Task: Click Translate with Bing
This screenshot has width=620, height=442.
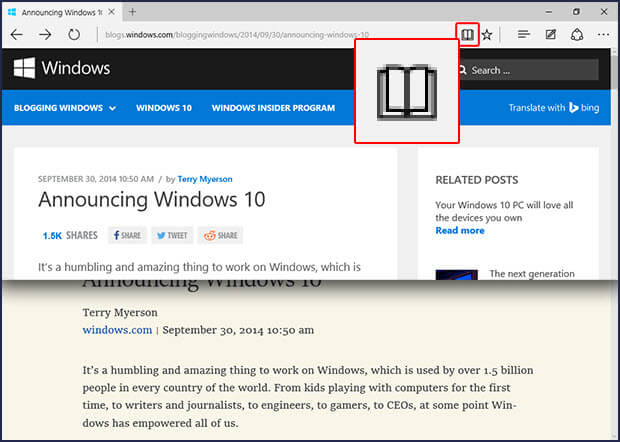Action: [554, 108]
